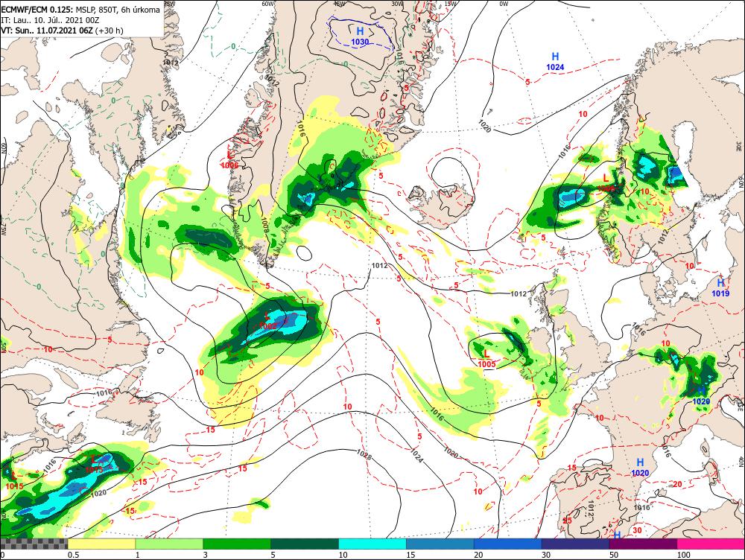Click the light green 1–3 legend swatch

pos(169,544)
